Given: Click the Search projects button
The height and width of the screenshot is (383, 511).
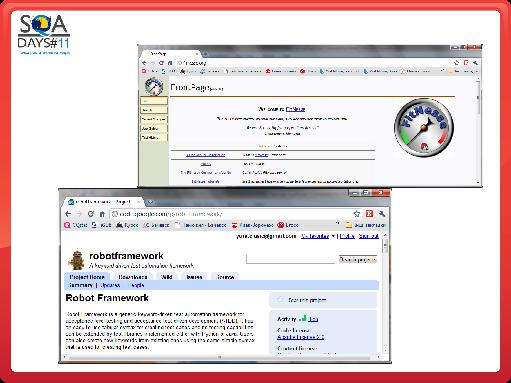Looking at the screenshot, I should point(358,259).
